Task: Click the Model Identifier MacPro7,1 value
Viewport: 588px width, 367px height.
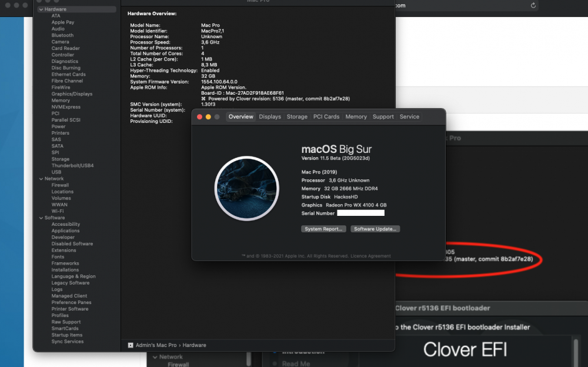Action: 212,31
